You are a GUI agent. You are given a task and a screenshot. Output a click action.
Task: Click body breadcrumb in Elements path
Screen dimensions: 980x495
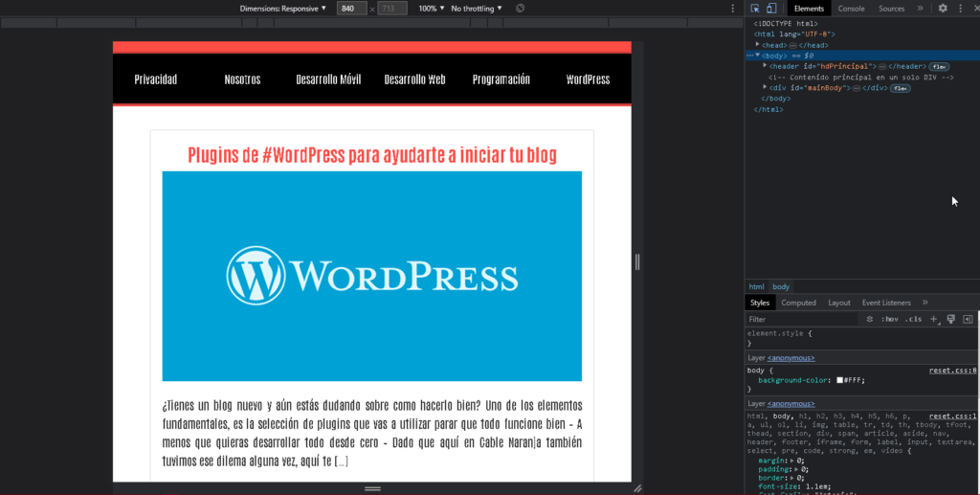781,287
